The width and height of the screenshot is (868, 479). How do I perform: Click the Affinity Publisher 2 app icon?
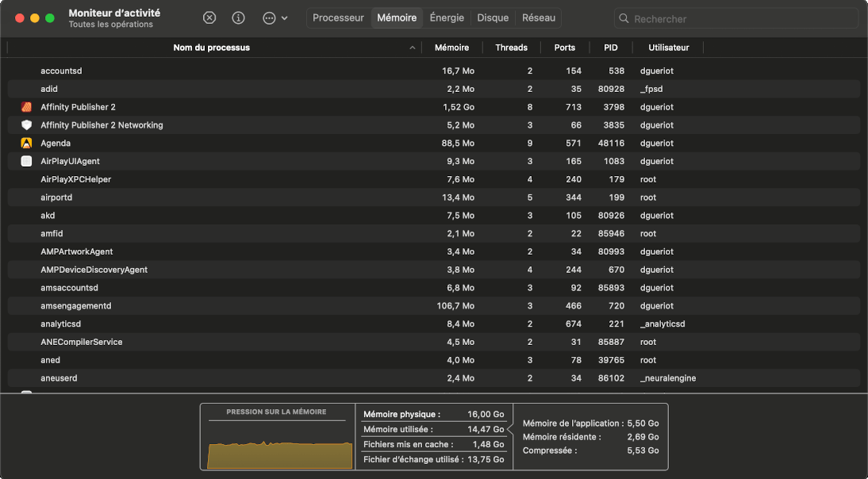point(26,107)
